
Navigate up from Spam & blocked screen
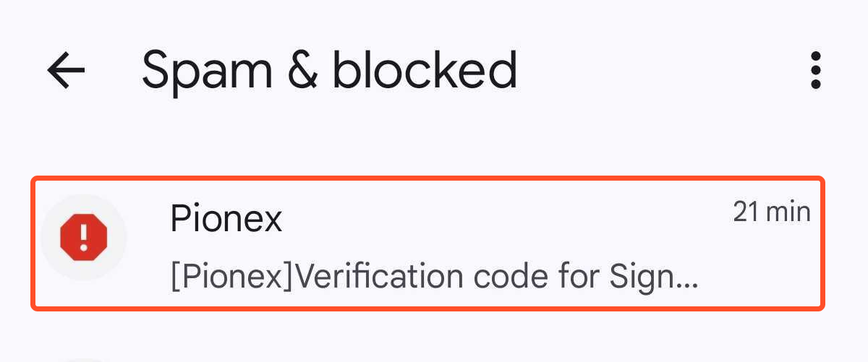point(66,70)
